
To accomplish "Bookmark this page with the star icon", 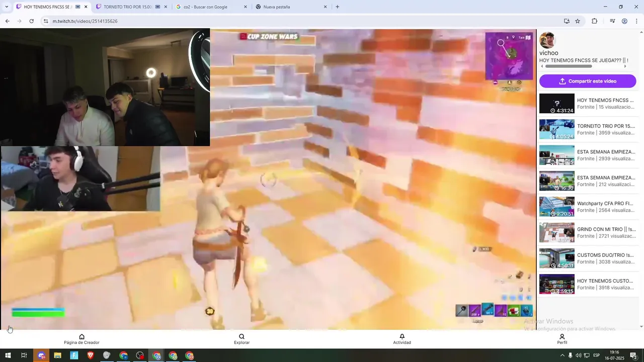I will 578,21.
